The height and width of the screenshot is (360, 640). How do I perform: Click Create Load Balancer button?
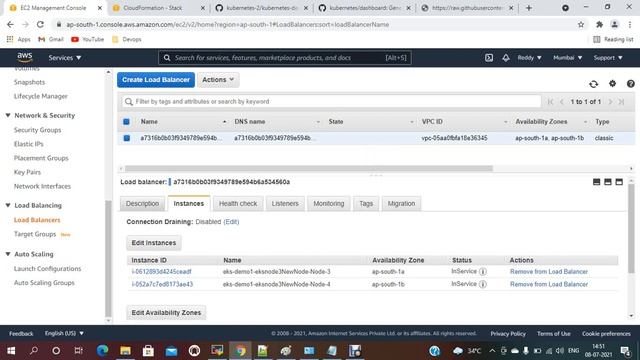click(x=156, y=80)
